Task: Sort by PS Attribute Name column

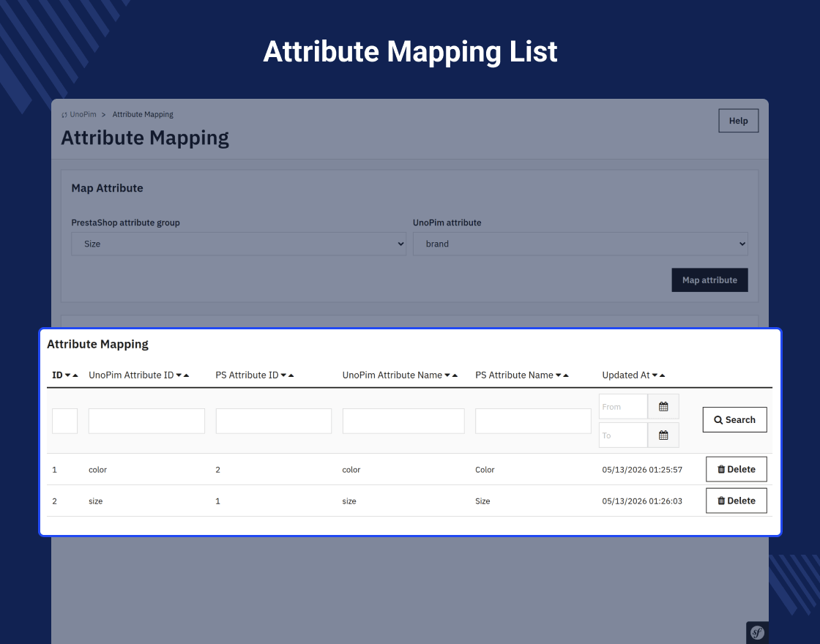Action: click(x=522, y=375)
